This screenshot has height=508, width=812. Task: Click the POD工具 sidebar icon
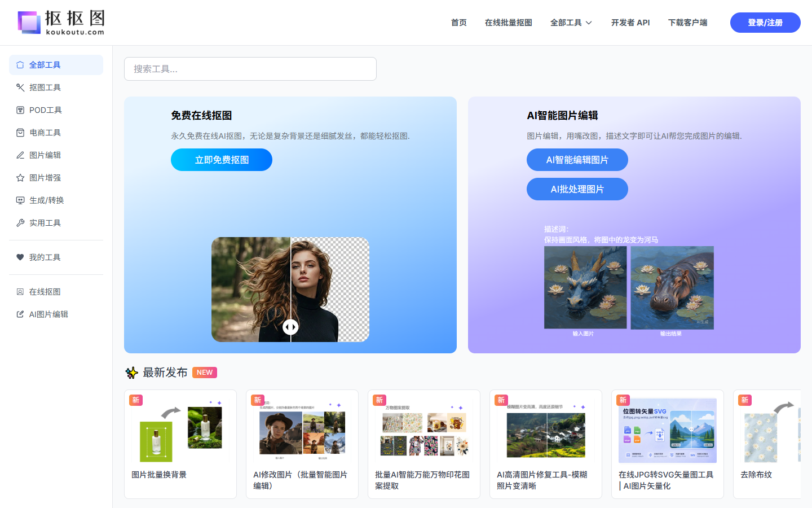pos(20,110)
